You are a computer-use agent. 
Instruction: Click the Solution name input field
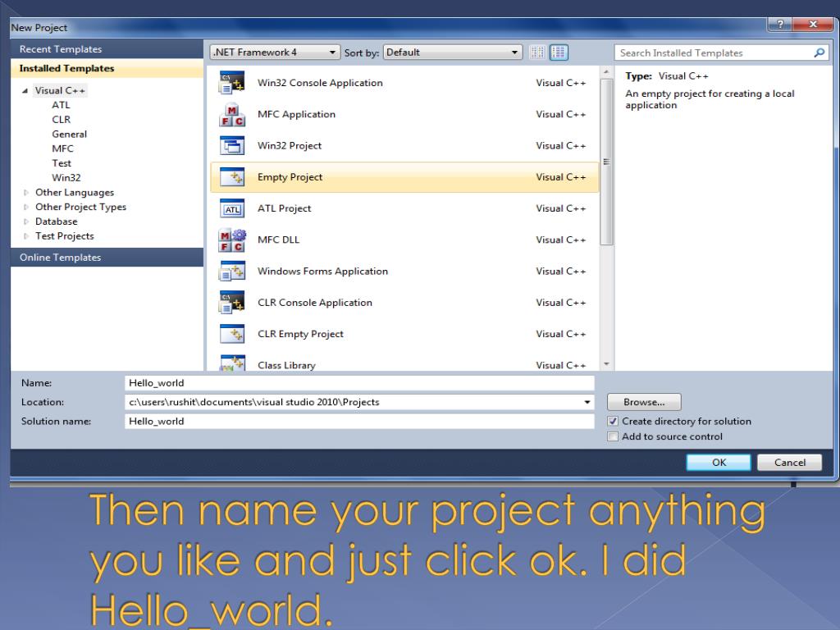[359, 421]
